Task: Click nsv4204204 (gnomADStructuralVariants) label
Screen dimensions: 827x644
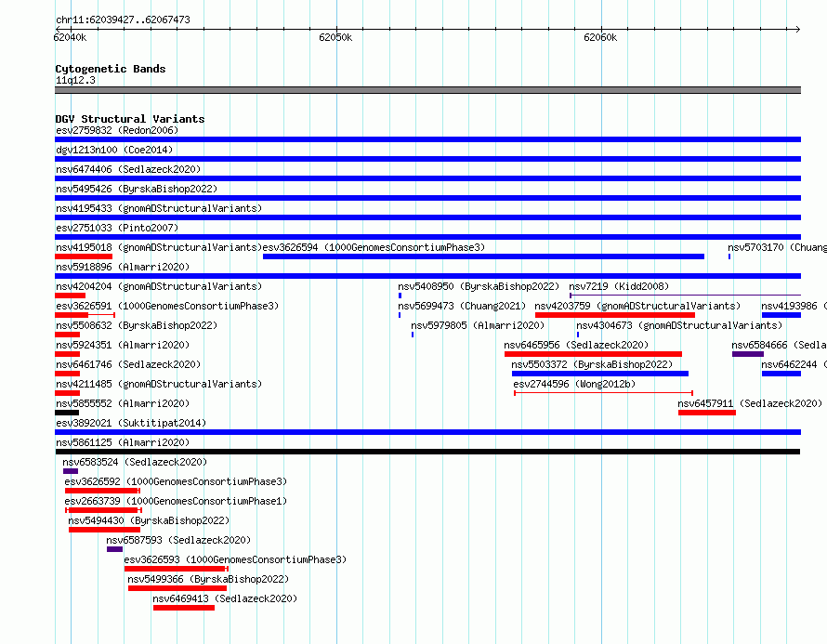Action: click(159, 286)
